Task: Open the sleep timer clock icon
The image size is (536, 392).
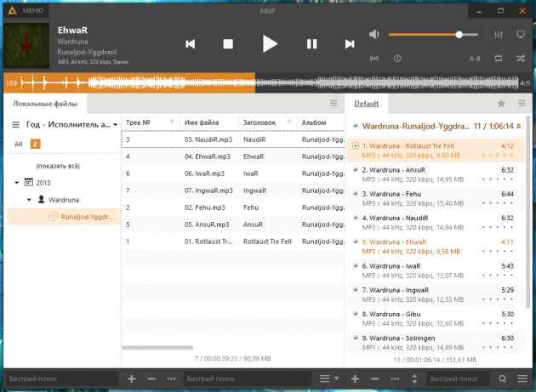Action: (x=397, y=59)
